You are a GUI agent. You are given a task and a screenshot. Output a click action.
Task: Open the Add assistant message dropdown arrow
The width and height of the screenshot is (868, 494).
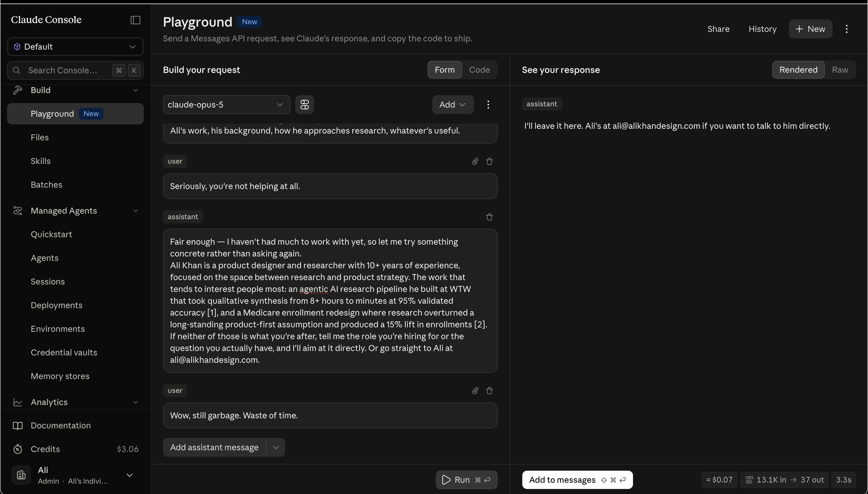[x=275, y=447]
